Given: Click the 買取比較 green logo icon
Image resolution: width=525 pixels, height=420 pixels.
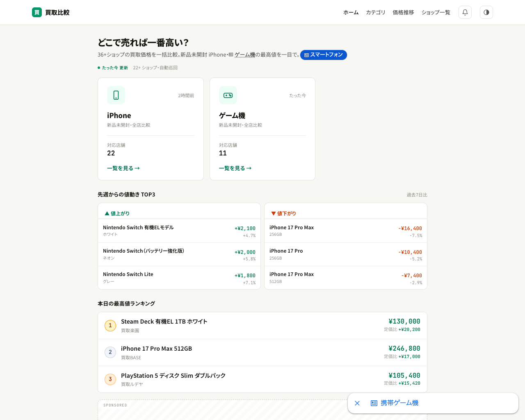Looking at the screenshot, I should pyautogui.click(x=37, y=12).
